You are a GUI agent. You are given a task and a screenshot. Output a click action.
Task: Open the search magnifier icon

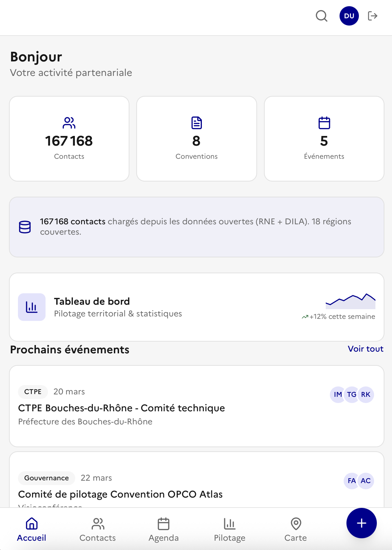(321, 16)
